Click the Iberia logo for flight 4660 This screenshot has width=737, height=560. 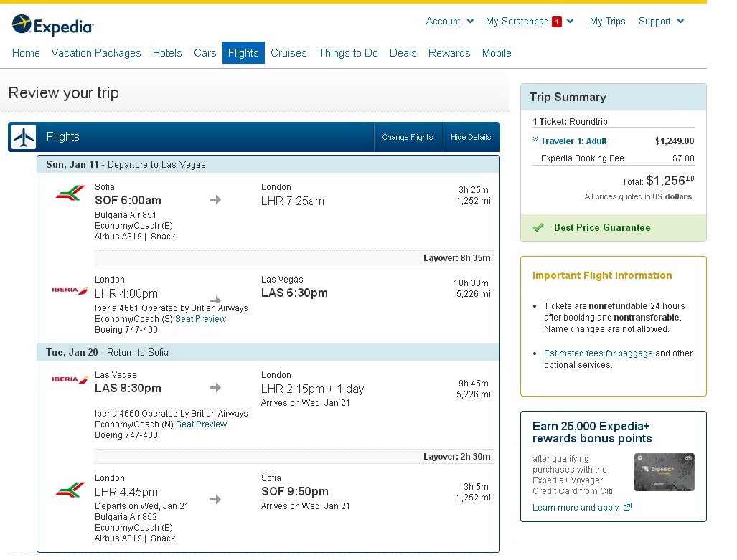tap(70, 379)
